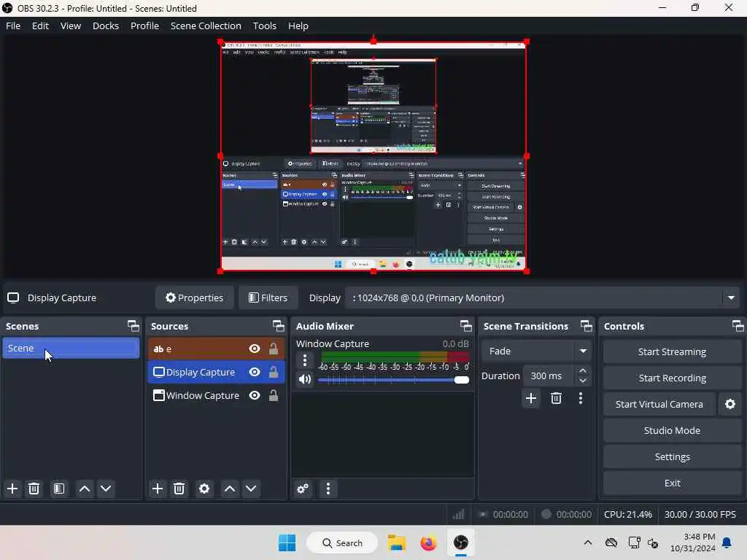Remove selected source with trash icon

point(179,489)
